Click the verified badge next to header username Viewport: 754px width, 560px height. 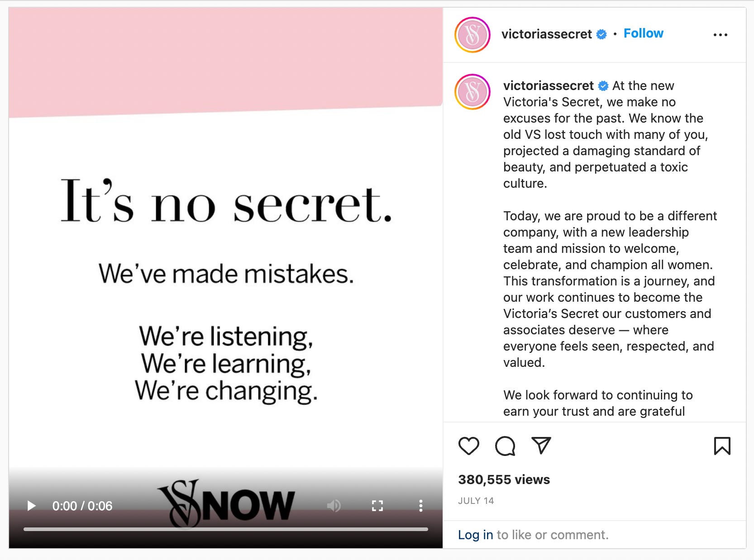(601, 34)
